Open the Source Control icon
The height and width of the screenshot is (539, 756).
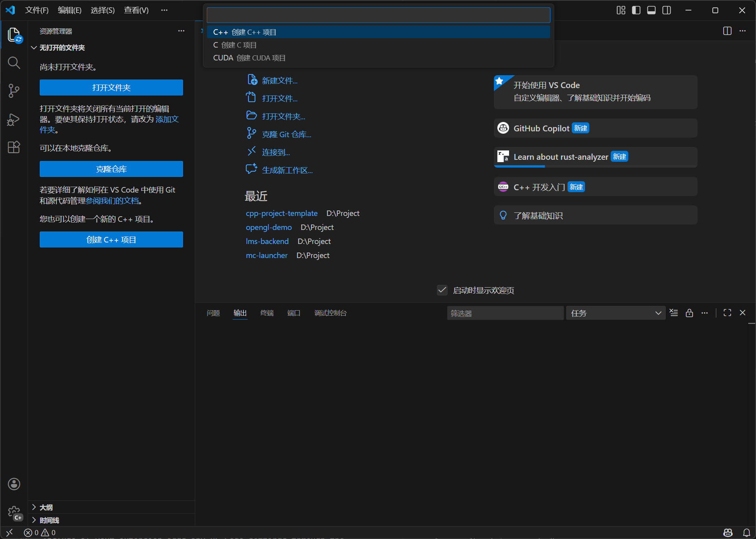[14, 90]
